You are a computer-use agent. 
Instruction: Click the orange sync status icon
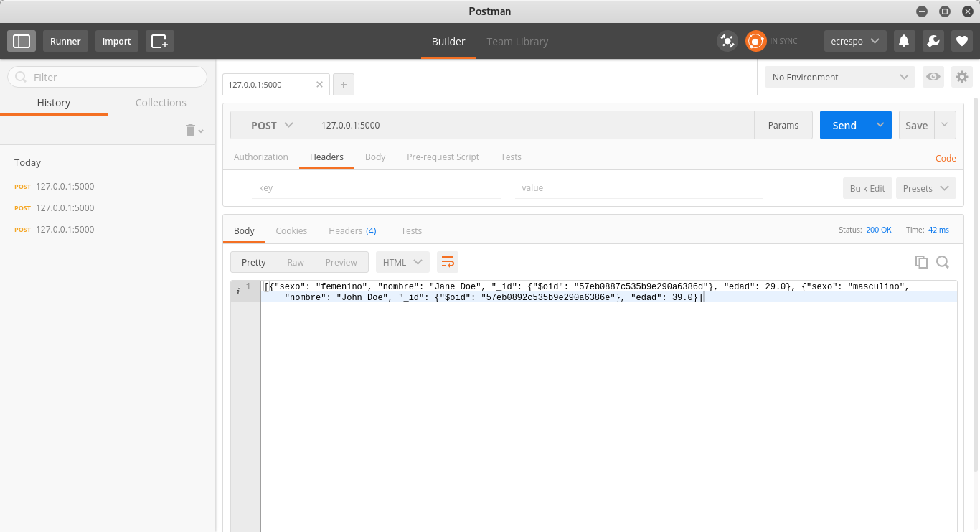pos(755,41)
